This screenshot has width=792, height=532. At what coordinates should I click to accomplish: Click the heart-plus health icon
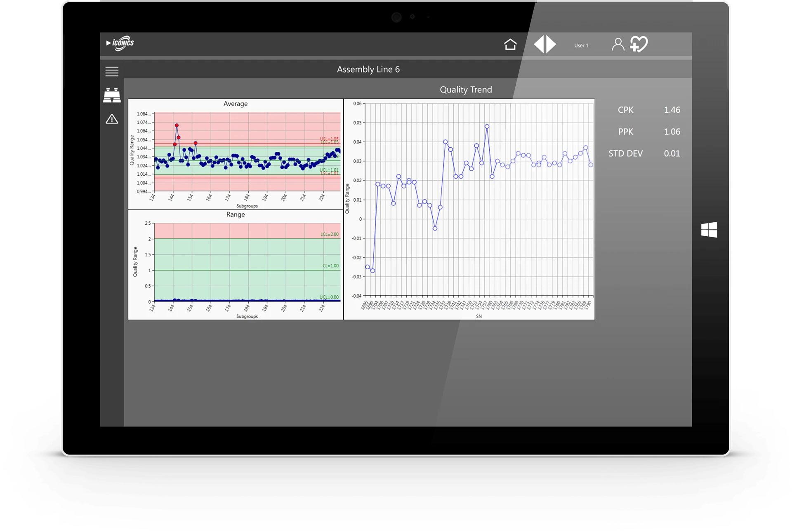tap(639, 44)
